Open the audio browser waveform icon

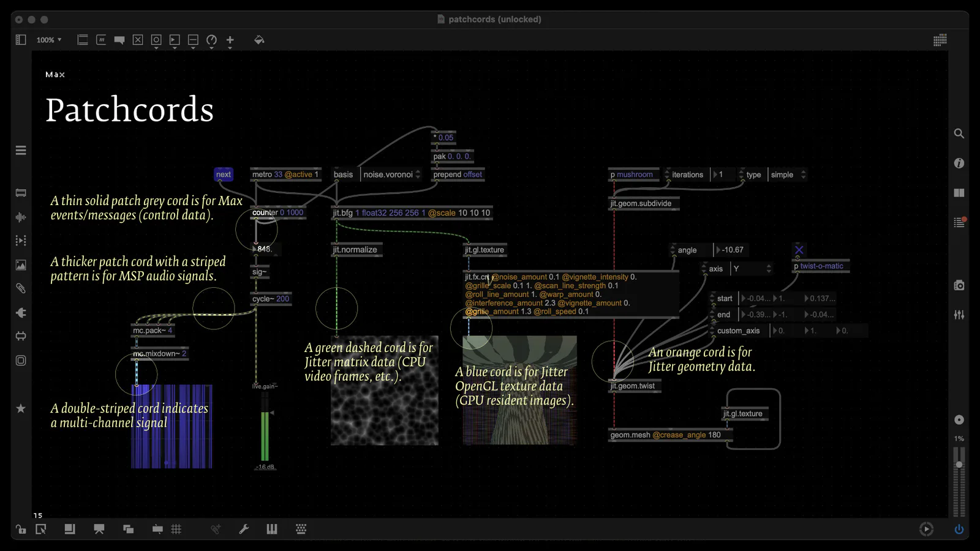click(21, 217)
